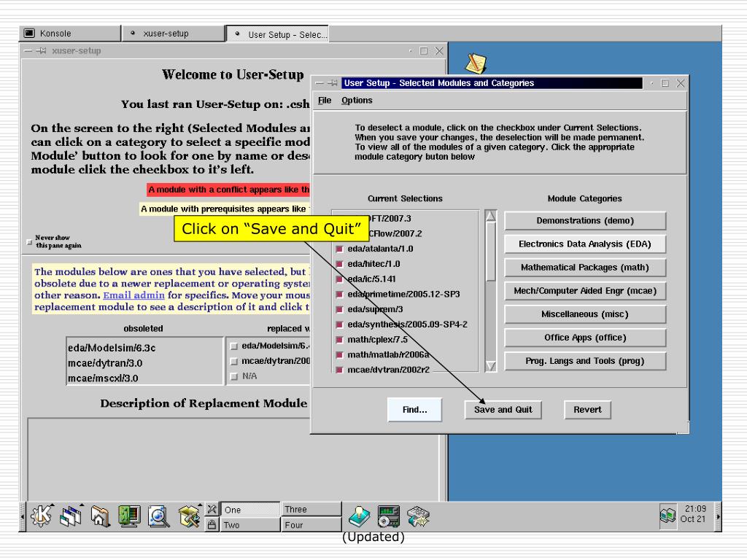This screenshot has height=560, width=747.
Task: Open Miscellaneous (misc) category
Action: click(585, 314)
